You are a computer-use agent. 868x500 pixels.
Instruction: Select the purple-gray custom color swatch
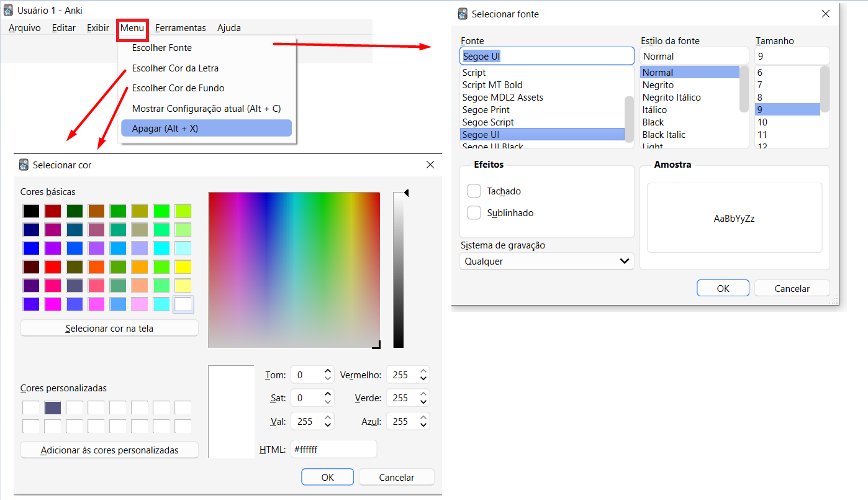tap(53, 408)
